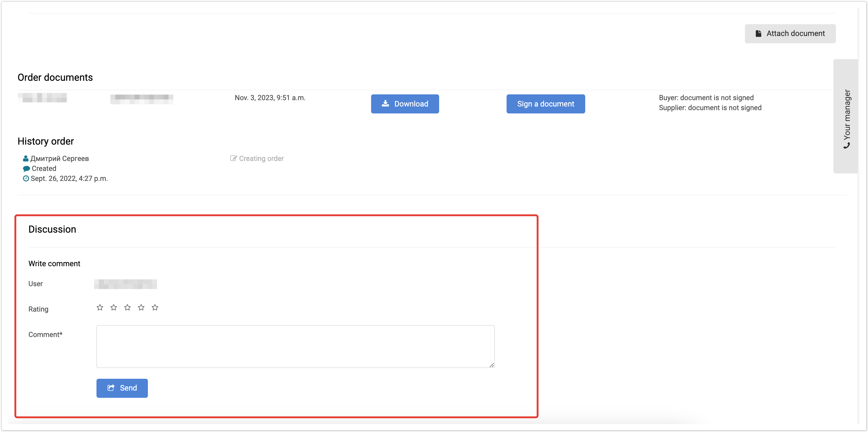Open the Your manager side tab
This screenshot has width=868, height=432.
pos(847,115)
